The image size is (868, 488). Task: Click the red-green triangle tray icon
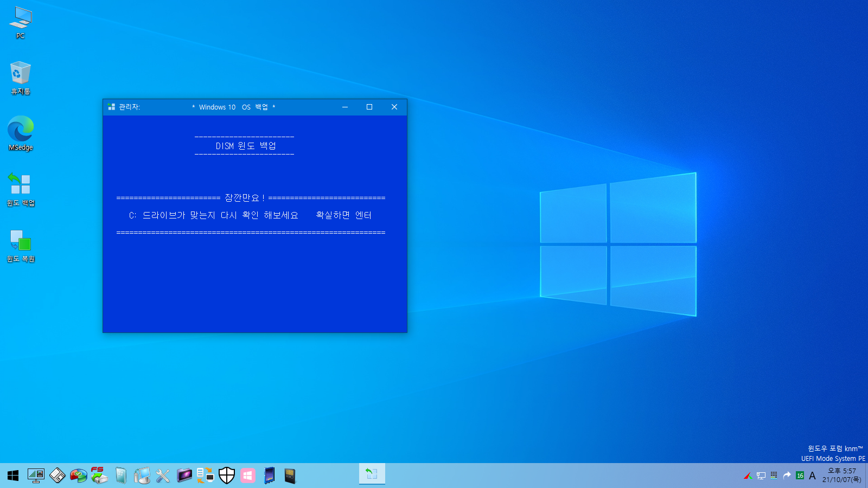(748, 476)
